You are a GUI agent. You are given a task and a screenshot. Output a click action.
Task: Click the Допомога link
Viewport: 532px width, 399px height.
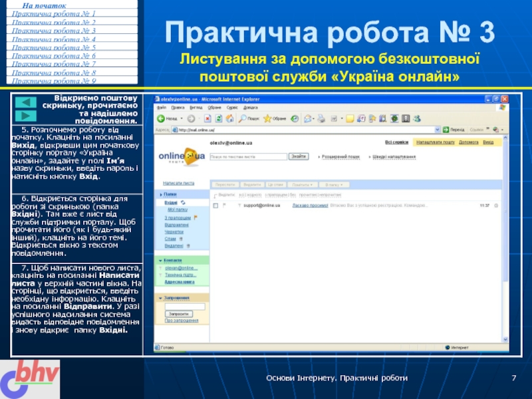[x=469, y=142]
